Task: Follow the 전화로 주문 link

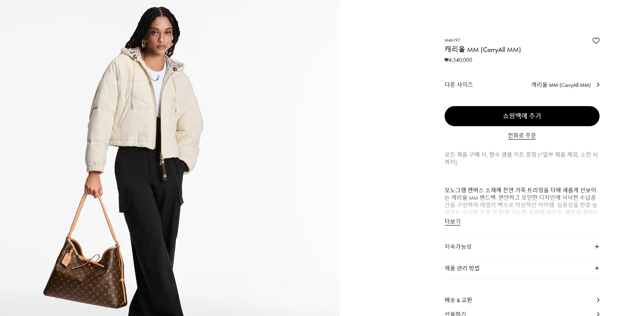Action: (x=522, y=135)
